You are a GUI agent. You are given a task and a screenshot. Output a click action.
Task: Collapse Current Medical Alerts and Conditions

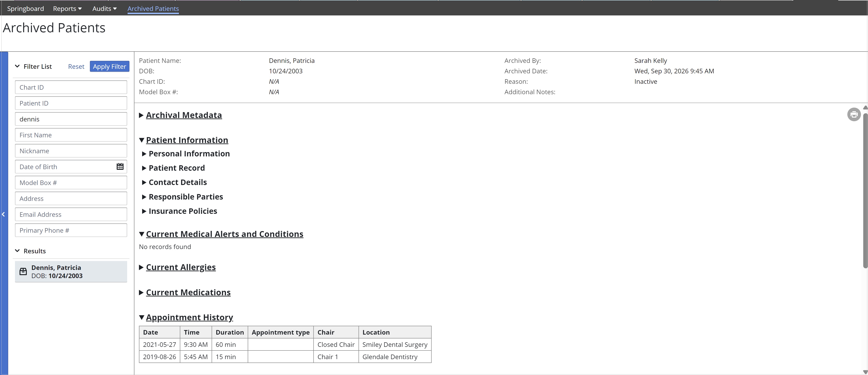[x=221, y=234]
